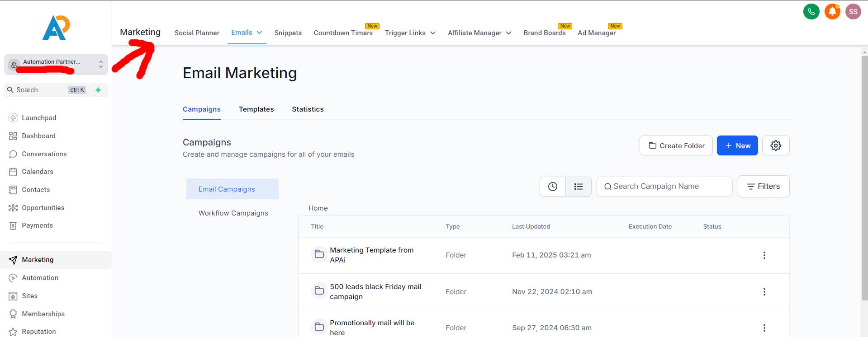Click the green phone dialer icon
Viewport: 868px width, 337px height.
pos(811,12)
